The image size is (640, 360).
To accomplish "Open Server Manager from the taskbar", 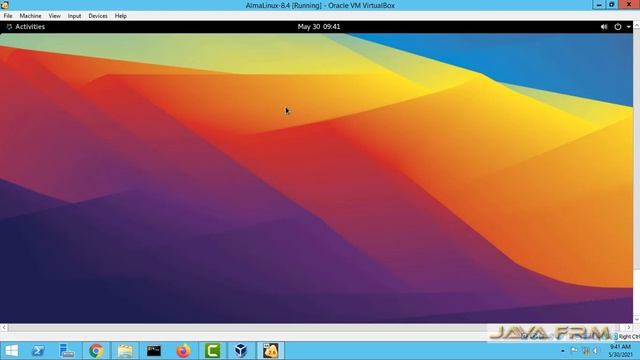I will [x=67, y=351].
